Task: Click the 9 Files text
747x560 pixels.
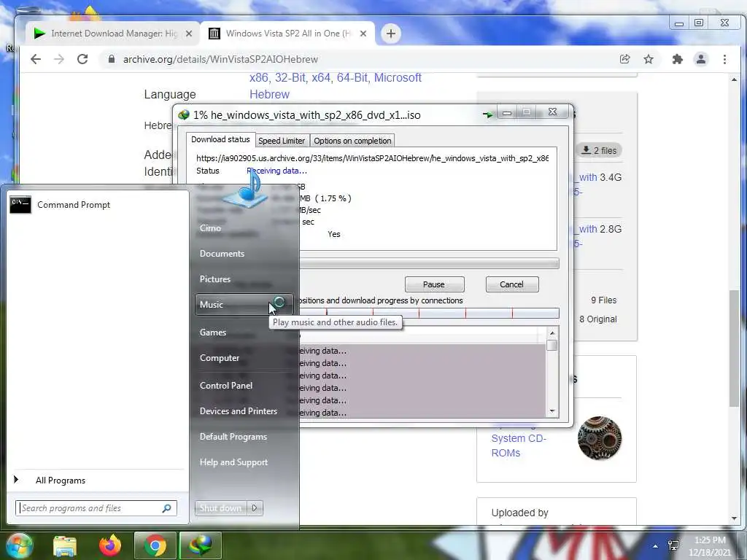Action: click(603, 300)
